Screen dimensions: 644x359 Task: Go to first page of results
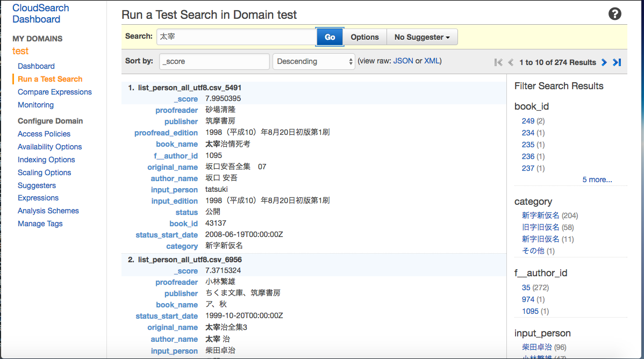point(498,62)
